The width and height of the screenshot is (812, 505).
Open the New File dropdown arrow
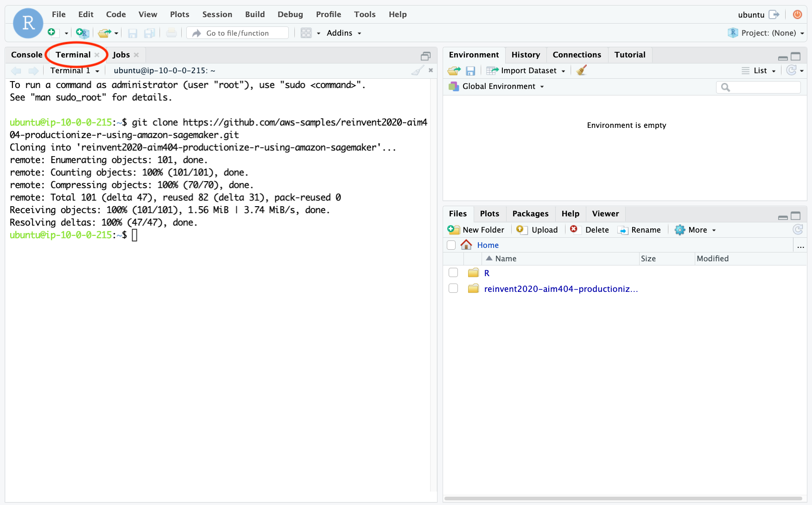(x=66, y=33)
